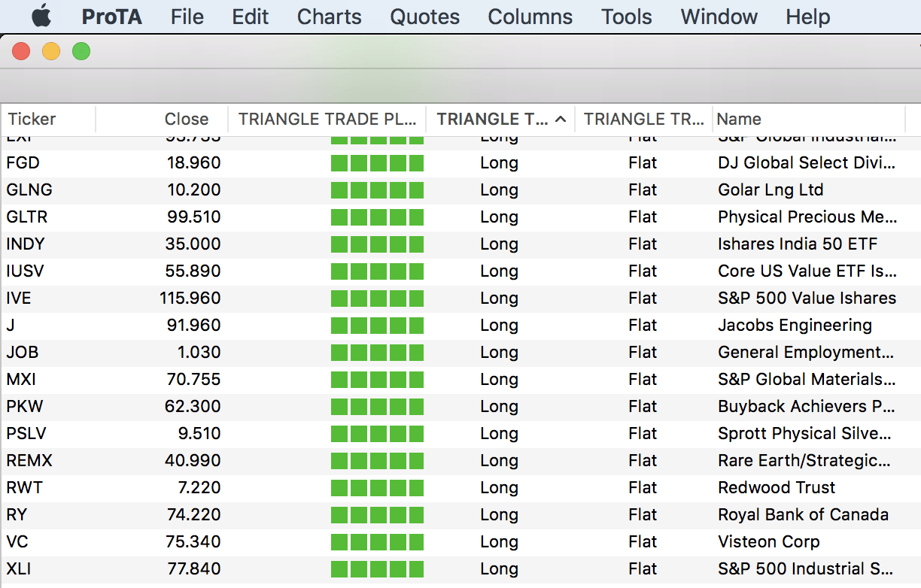The width and height of the screenshot is (921, 588).
Task: Open the Charts menu
Action: pos(330,17)
